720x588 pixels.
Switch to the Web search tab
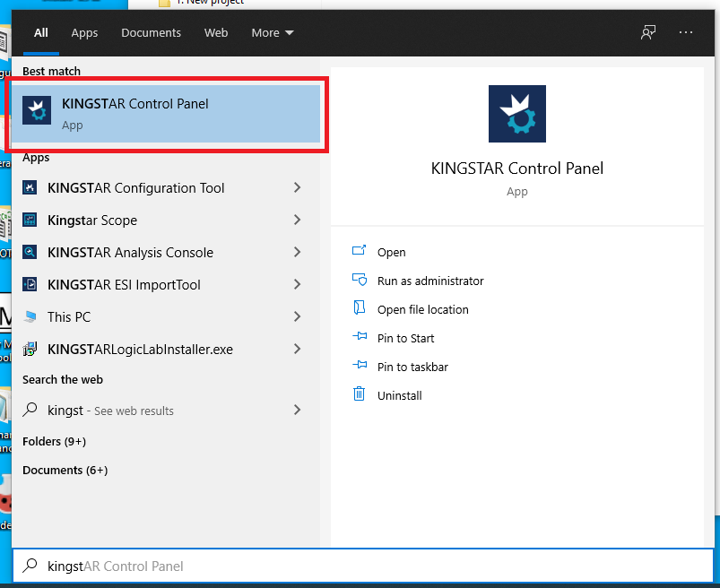click(216, 32)
